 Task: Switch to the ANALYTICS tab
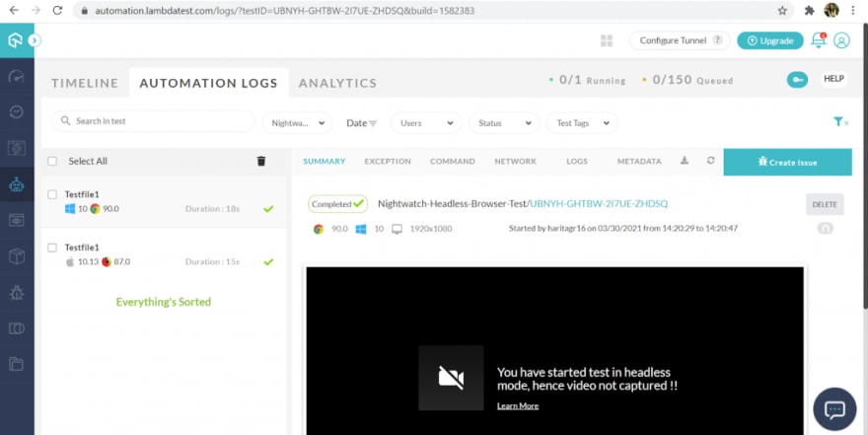pos(337,83)
